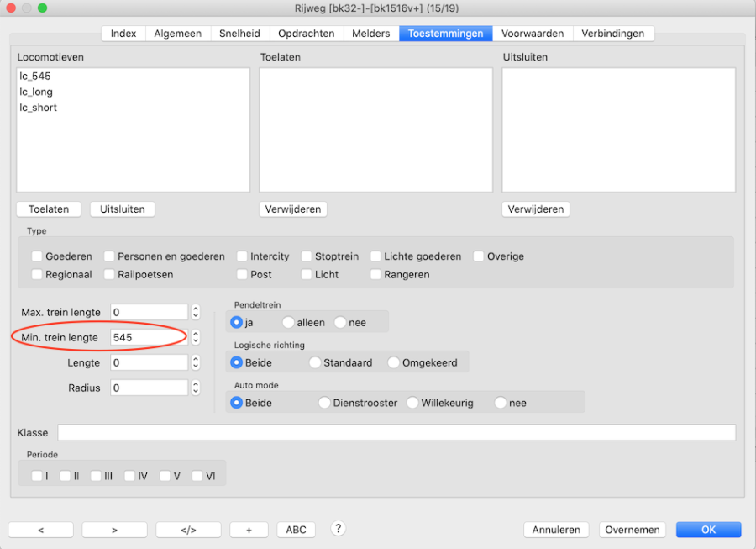Click the next record '>' button
The width and height of the screenshot is (756, 549).
coord(114,530)
